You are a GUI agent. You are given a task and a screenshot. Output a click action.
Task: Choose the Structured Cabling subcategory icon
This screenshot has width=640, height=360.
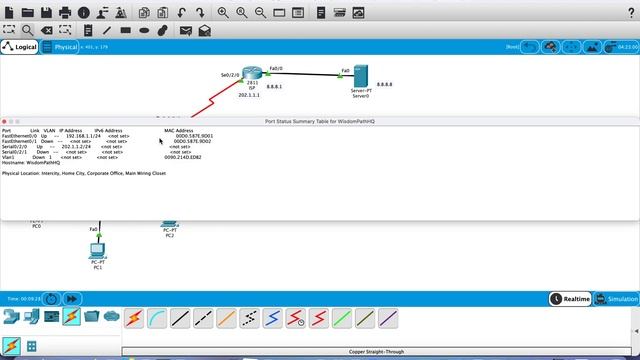31,346
